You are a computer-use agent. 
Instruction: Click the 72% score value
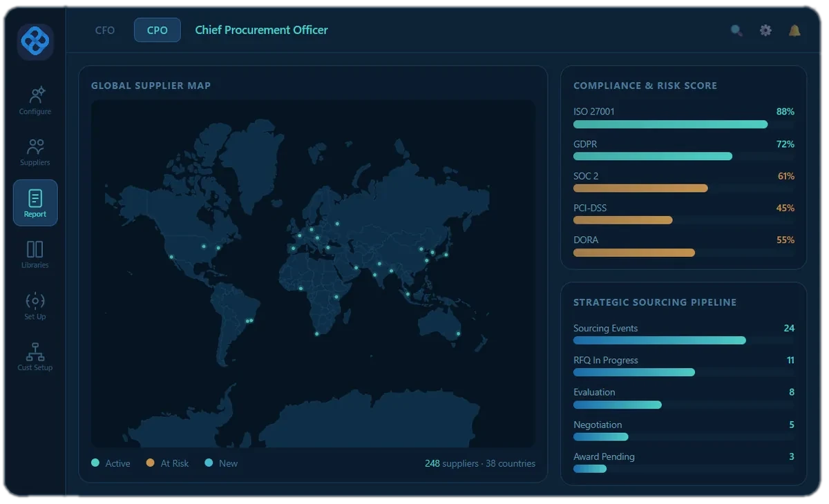pyautogui.click(x=785, y=144)
